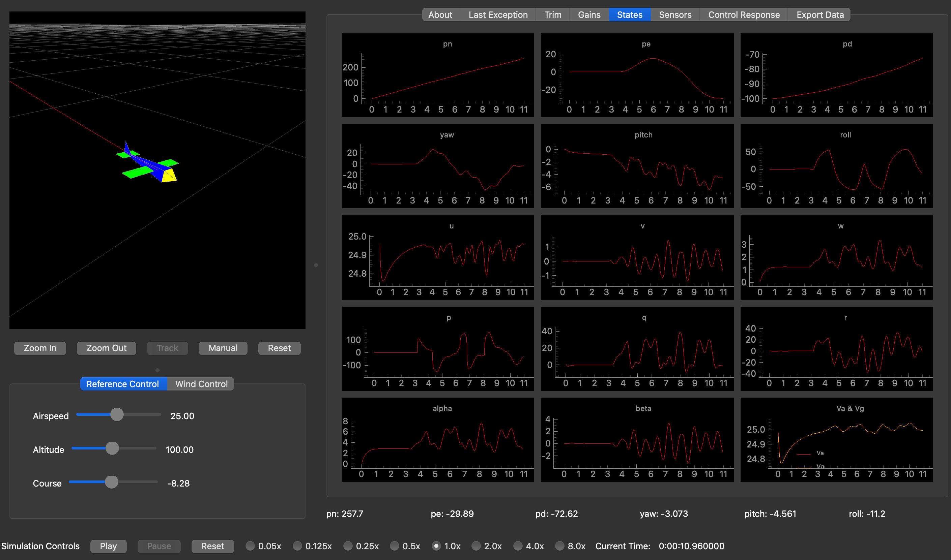Click the simulation Reset button at bottom
This screenshot has height=560, width=951.
click(x=212, y=546)
